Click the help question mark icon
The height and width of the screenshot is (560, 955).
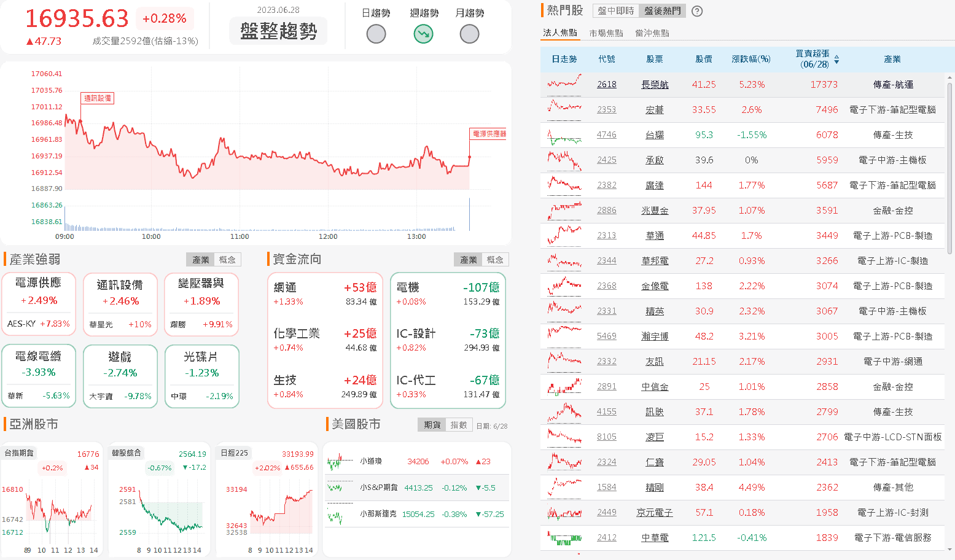click(696, 11)
